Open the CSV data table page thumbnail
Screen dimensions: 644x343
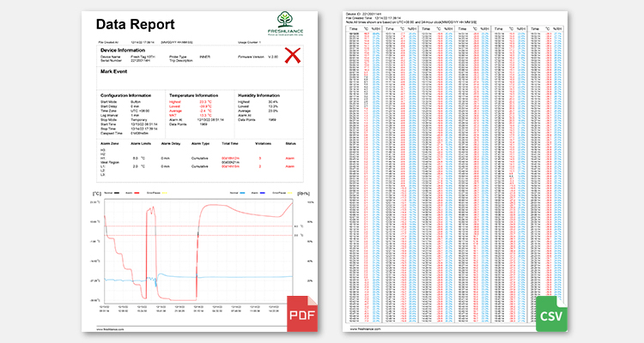coord(455,171)
